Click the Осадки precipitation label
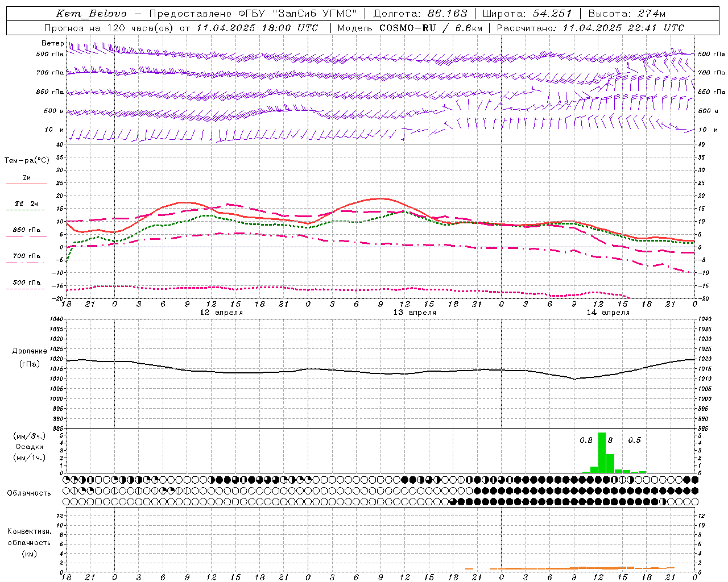 pos(30,447)
